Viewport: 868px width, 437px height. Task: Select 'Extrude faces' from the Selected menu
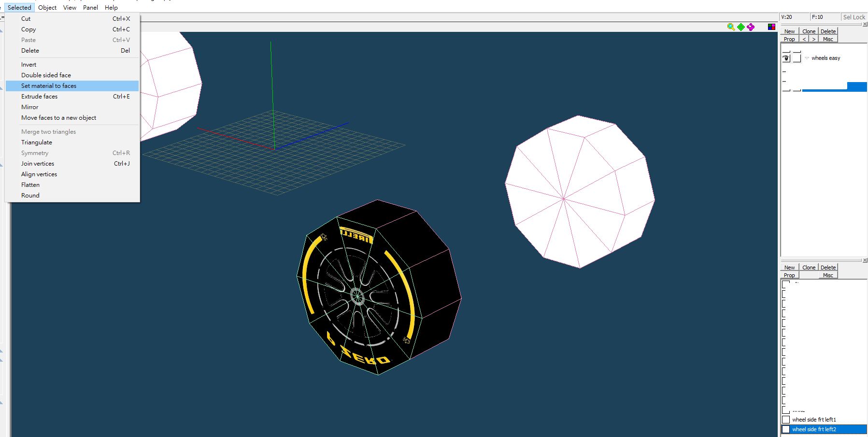[x=39, y=97]
